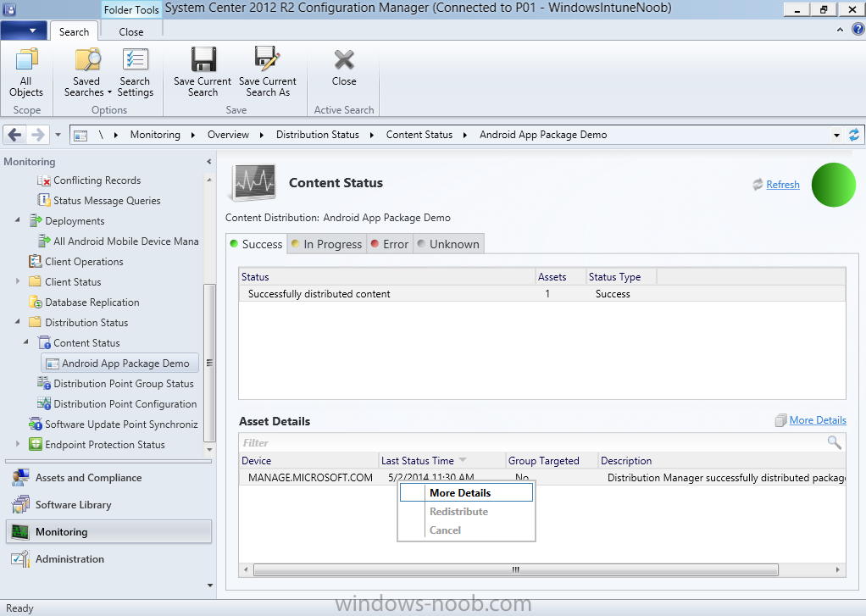
Task: Select Distribution Status folder
Action: 86,323
